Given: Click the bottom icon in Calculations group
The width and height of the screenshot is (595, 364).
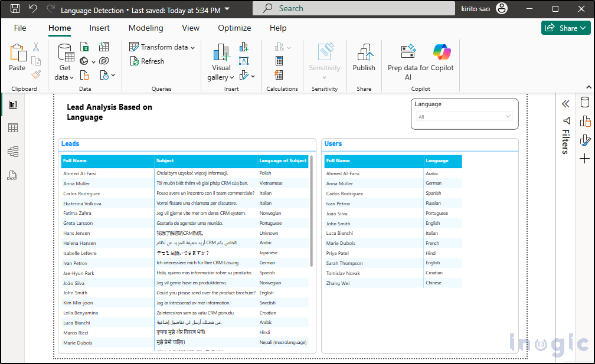Looking at the screenshot, I should [279, 75].
